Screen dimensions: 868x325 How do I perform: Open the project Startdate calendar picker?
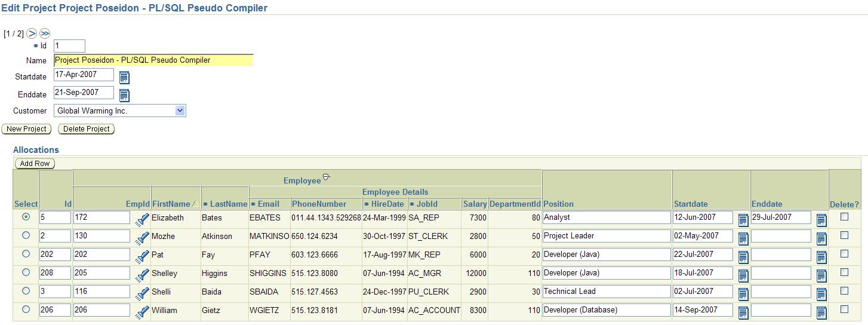tap(124, 77)
